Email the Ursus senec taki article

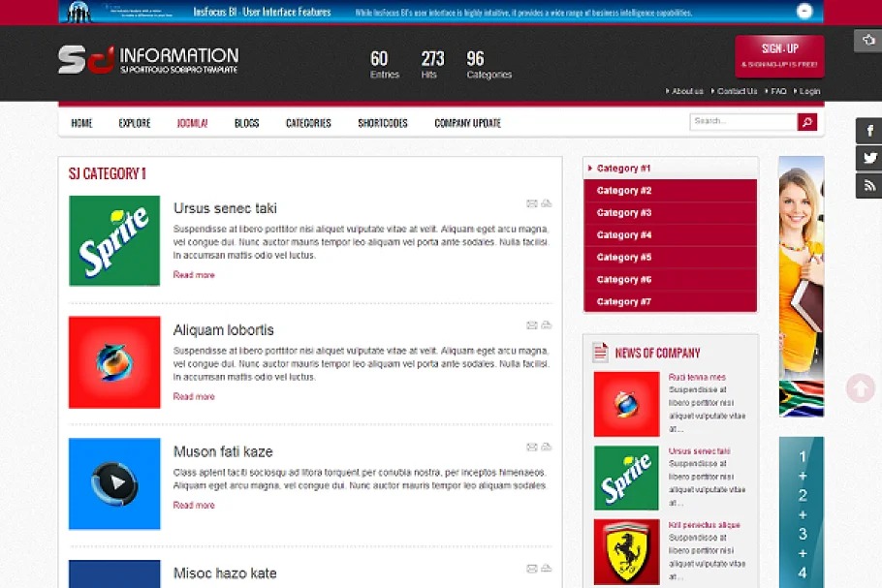pyautogui.click(x=531, y=203)
